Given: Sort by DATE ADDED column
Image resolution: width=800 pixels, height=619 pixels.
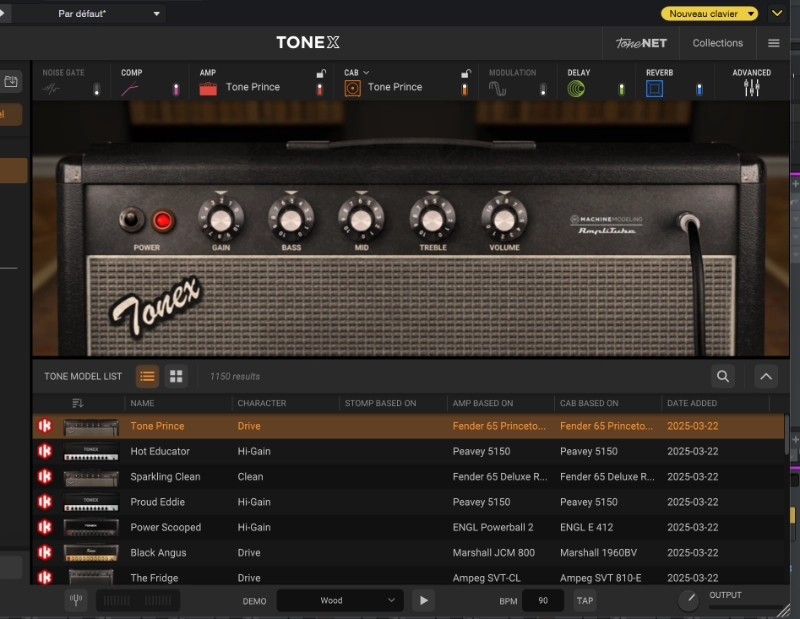Looking at the screenshot, I should (692, 403).
